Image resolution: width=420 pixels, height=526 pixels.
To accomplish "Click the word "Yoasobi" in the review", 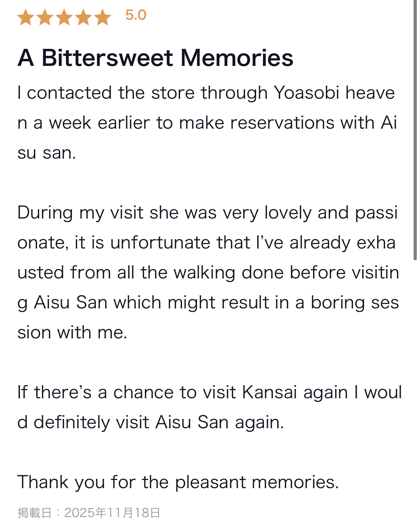I will click(x=306, y=93).
